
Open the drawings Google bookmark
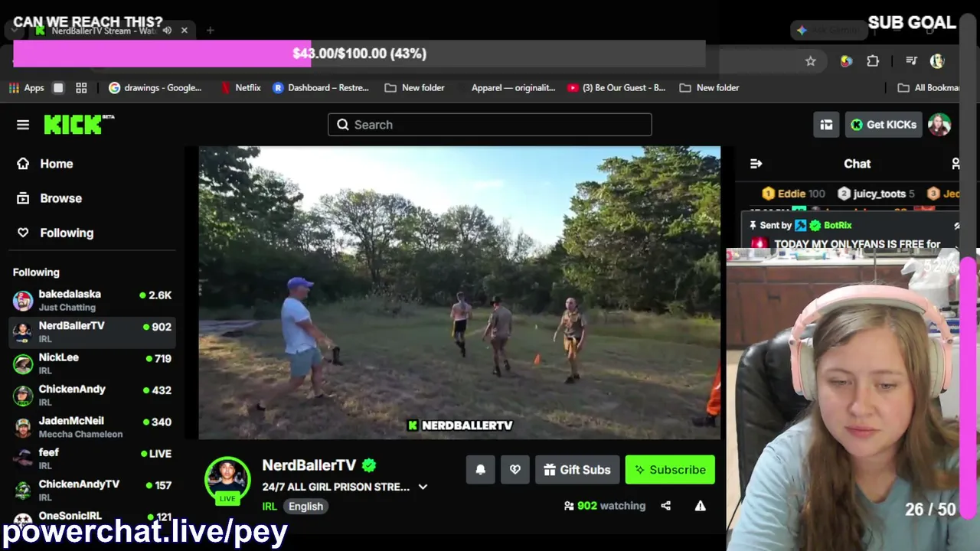click(155, 88)
